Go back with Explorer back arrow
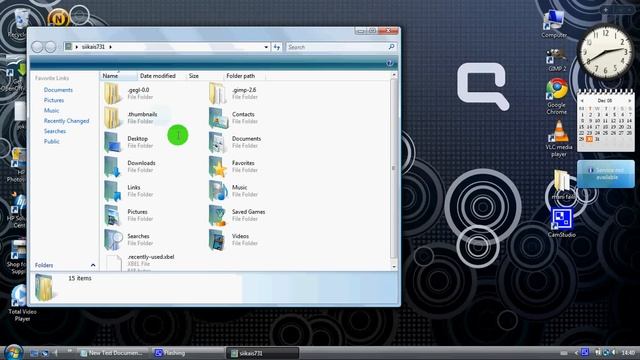 [x=37, y=47]
